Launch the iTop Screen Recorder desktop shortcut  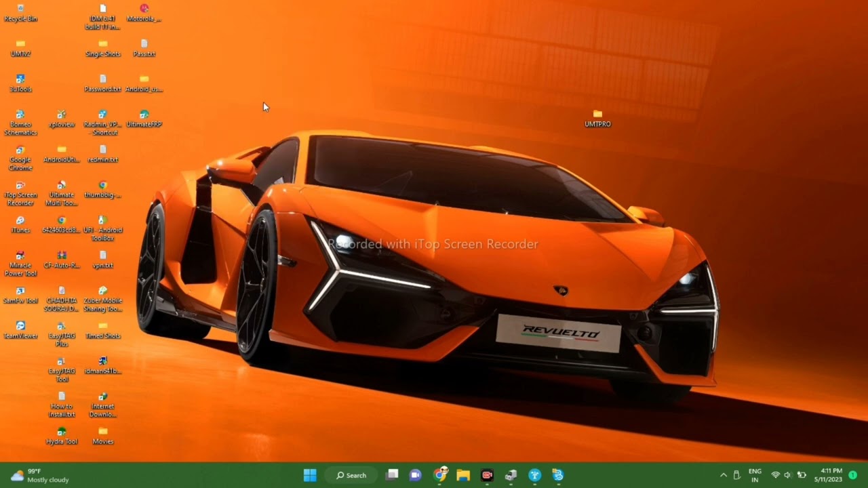pyautogui.click(x=20, y=193)
